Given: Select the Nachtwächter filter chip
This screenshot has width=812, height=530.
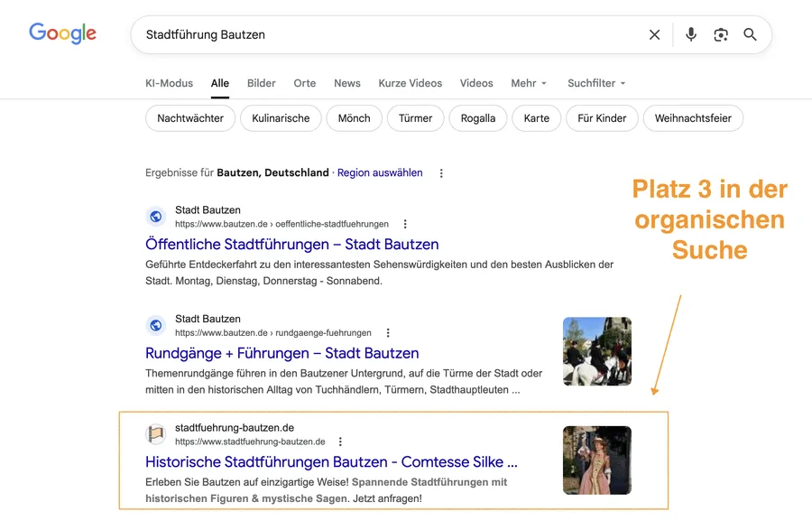Looking at the screenshot, I should click(x=189, y=118).
